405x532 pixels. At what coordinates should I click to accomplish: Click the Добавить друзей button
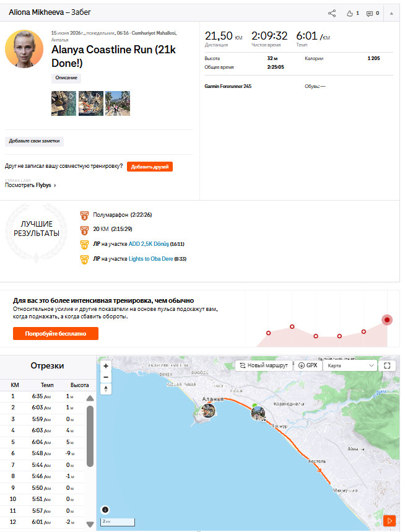(x=150, y=167)
